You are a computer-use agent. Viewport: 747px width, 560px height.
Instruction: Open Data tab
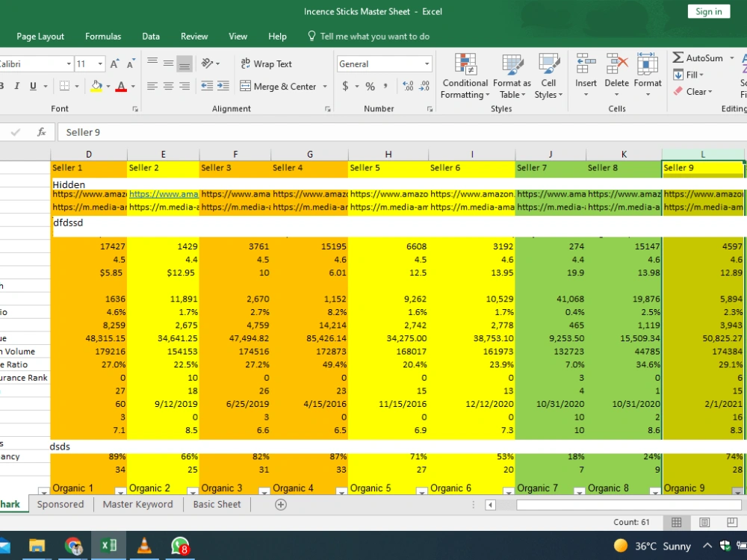click(x=151, y=36)
